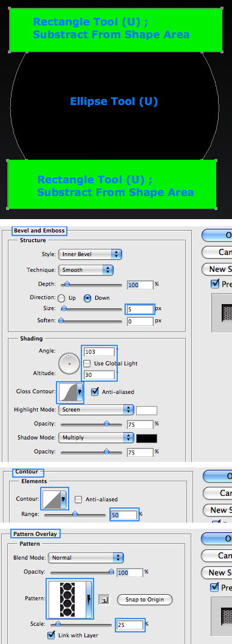The width and height of the screenshot is (232, 644).
Task: Enable the Use Global Light checkbox
Action: pyautogui.click(x=87, y=364)
